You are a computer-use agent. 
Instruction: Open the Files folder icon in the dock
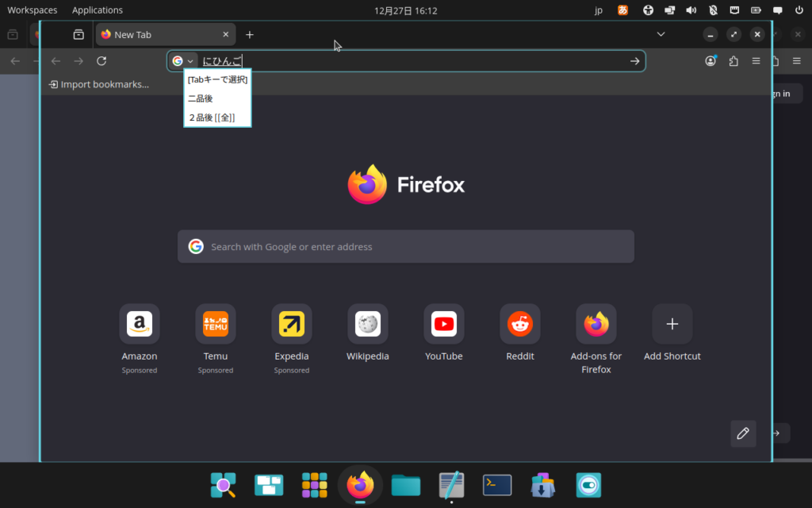point(406,485)
